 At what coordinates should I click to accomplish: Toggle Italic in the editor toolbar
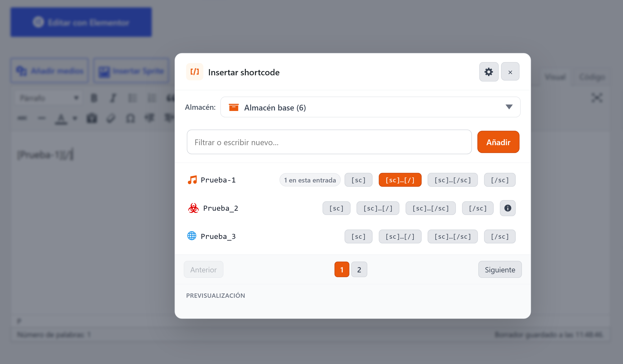(113, 98)
